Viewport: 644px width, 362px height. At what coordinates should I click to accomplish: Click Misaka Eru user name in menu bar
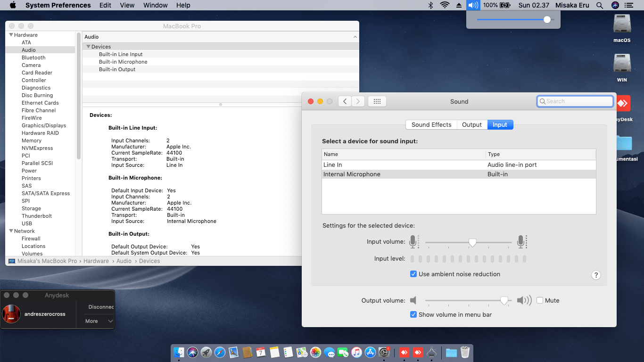coord(572,5)
